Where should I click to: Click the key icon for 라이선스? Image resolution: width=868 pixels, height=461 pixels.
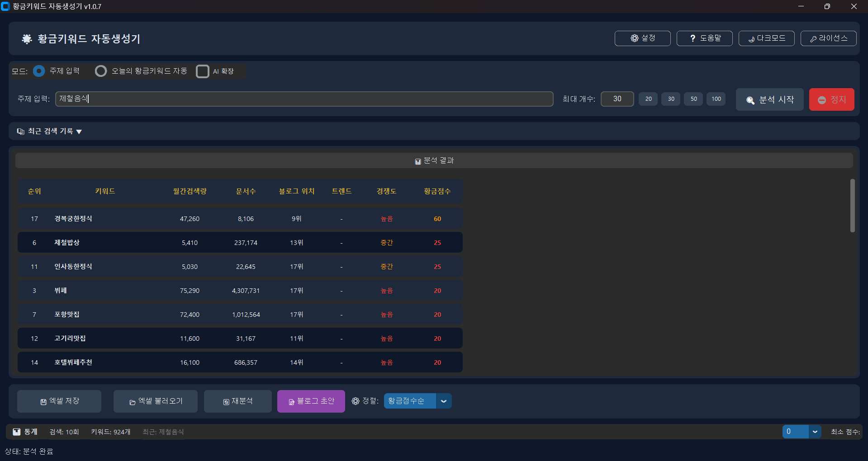coord(813,39)
